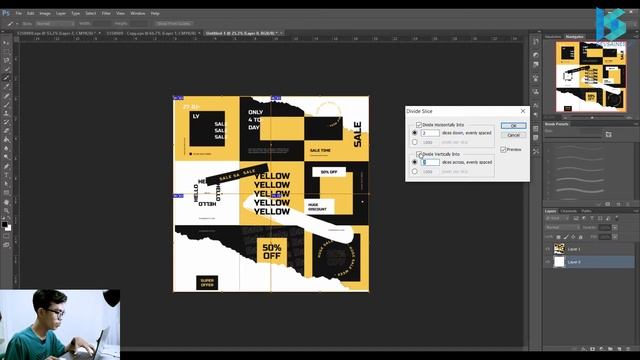640x360 pixels.
Task: Select the Clone Stamp tool
Action: [x=6, y=113]
